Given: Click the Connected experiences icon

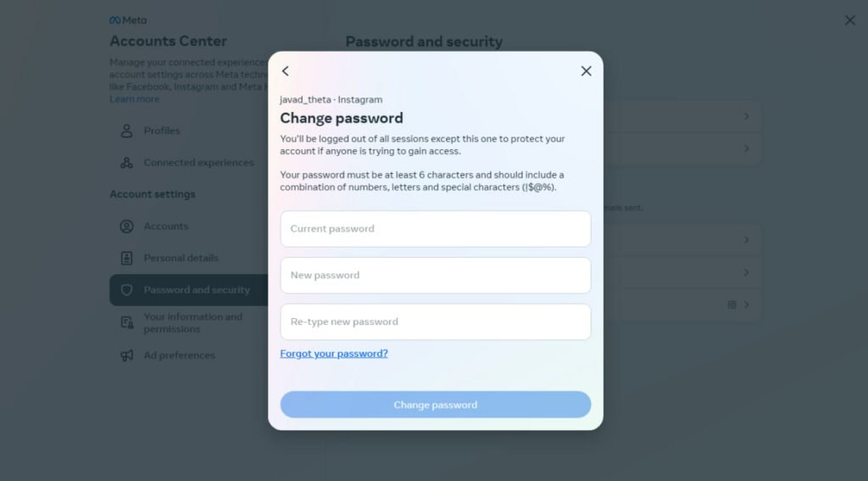Looking at the screenshot, I should coord(127,163).
